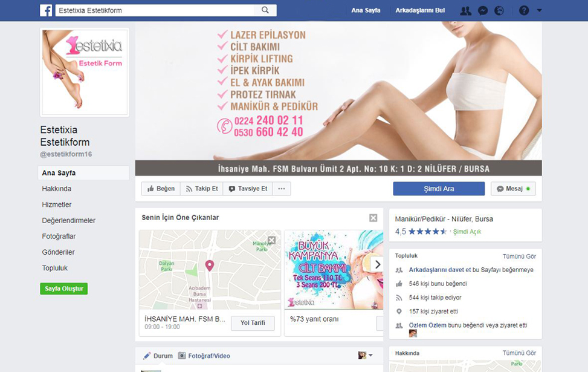
Task: Dismiss the map card with its X
Action: (272, 240)
